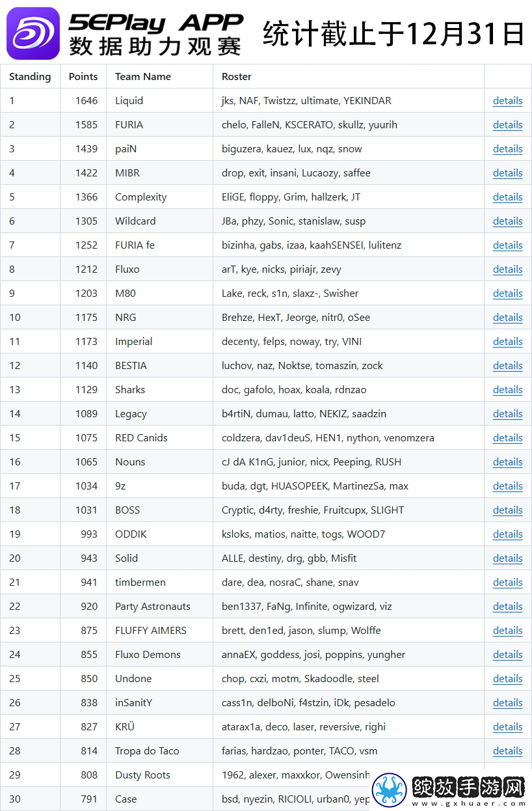Click the date heading 统计截止于12月31日

pos(393,33)
